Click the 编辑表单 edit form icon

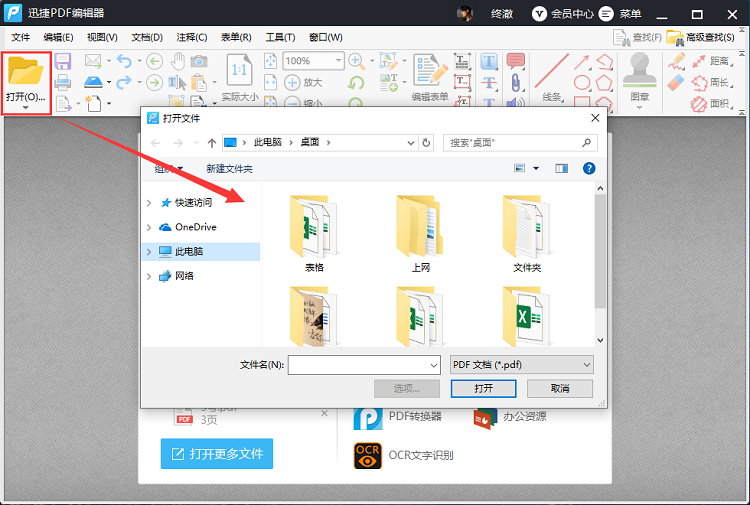[430, 73]
